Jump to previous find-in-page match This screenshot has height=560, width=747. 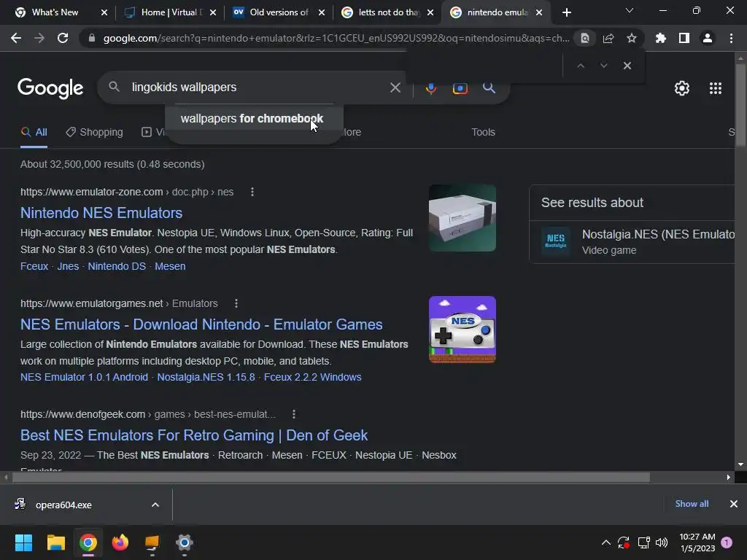(x=580, y=66)
